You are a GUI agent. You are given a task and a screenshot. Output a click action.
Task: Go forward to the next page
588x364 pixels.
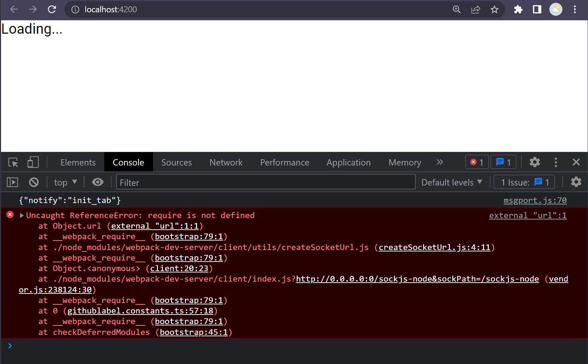tap(33, 9)
